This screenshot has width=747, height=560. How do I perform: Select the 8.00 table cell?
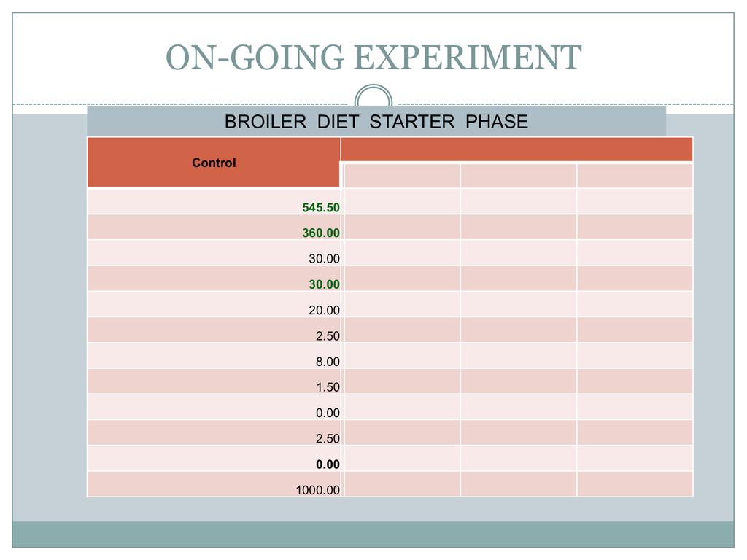pyautogui.click(x=328, y=362)
